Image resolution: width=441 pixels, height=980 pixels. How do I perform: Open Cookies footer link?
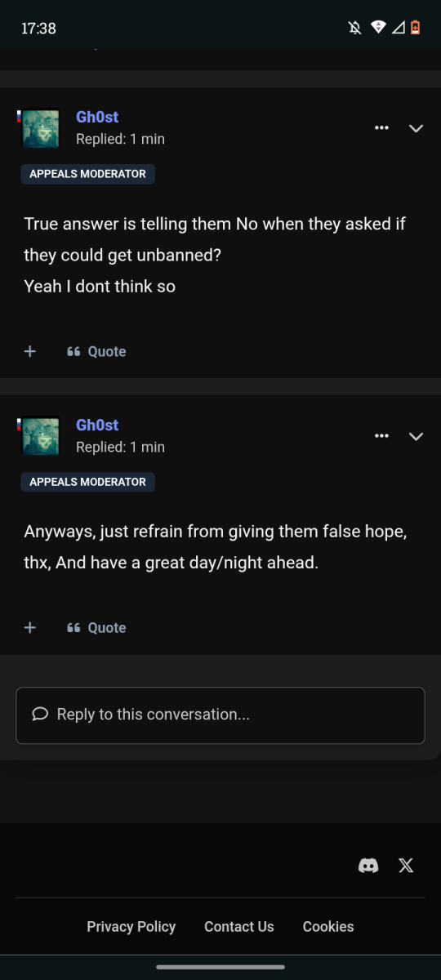pyautogui.click(x=328, y=927)
